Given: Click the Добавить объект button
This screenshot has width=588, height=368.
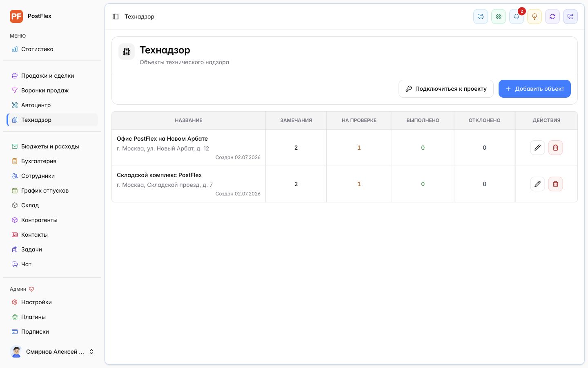Looking at the screenshot, I should (535, 89).
